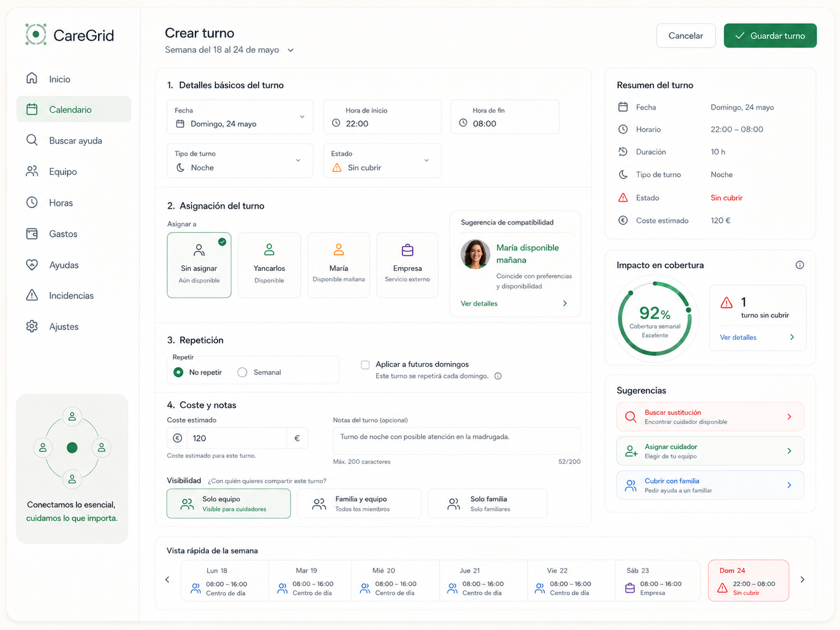Select 'Solo equipo' visibility option
Screen dimensions: 840x630
click(x=229, y=504)
